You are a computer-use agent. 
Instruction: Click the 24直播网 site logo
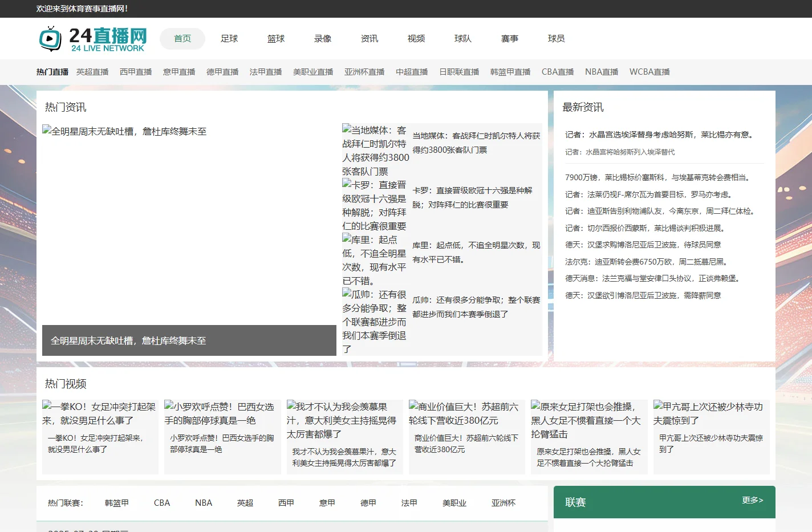[x=93, y=39]
